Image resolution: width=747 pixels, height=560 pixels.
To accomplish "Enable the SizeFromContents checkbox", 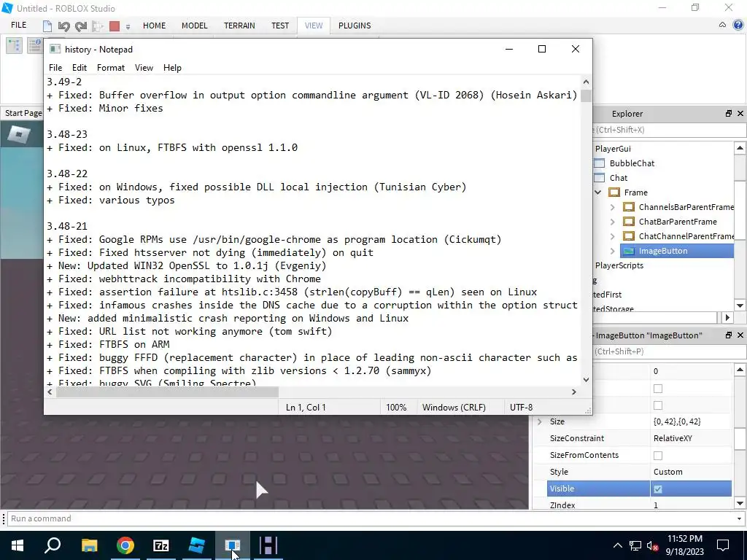I will pos(658,456).
